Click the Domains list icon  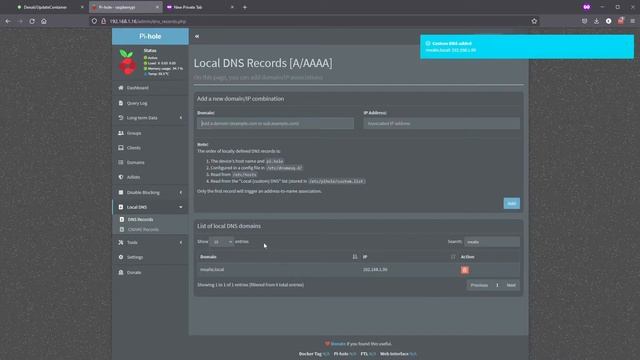point(121,162)
